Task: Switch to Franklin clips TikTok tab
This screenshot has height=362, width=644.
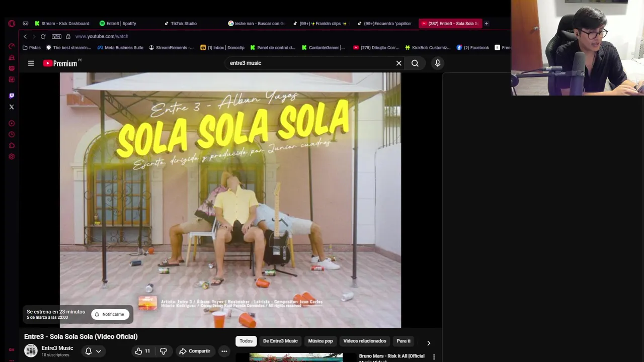Action: pos(320,24)
